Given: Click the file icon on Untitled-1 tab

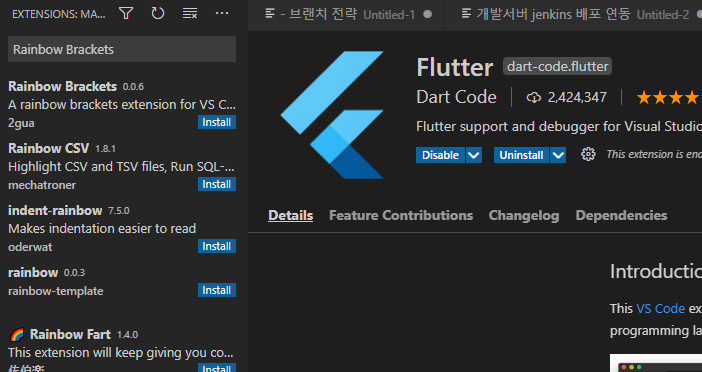Looking at the screenshot, I should 270,14.
